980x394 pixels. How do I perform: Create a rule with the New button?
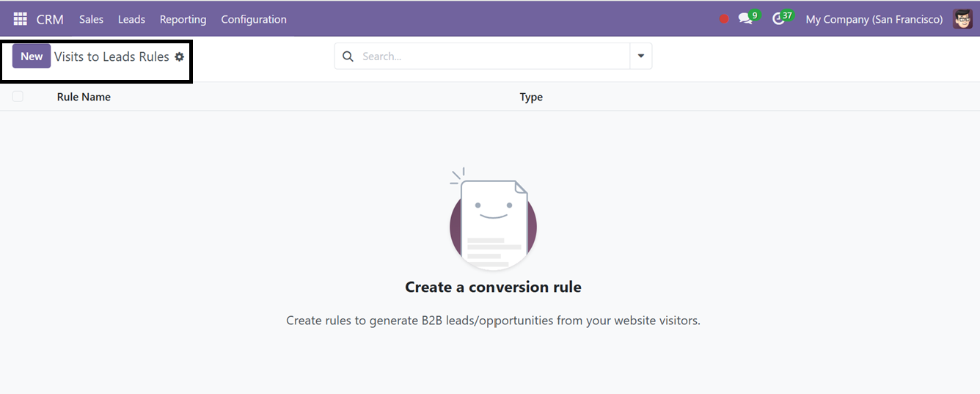point(32,56)
